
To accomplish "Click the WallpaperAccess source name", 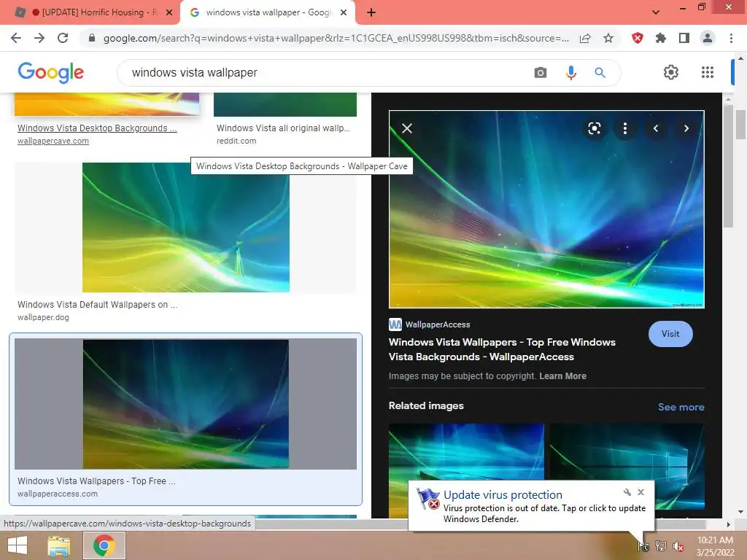I will point(438,324).
